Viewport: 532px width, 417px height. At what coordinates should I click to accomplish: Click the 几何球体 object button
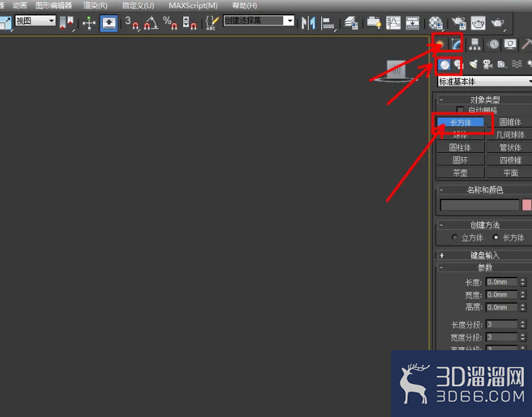(509, 135)
